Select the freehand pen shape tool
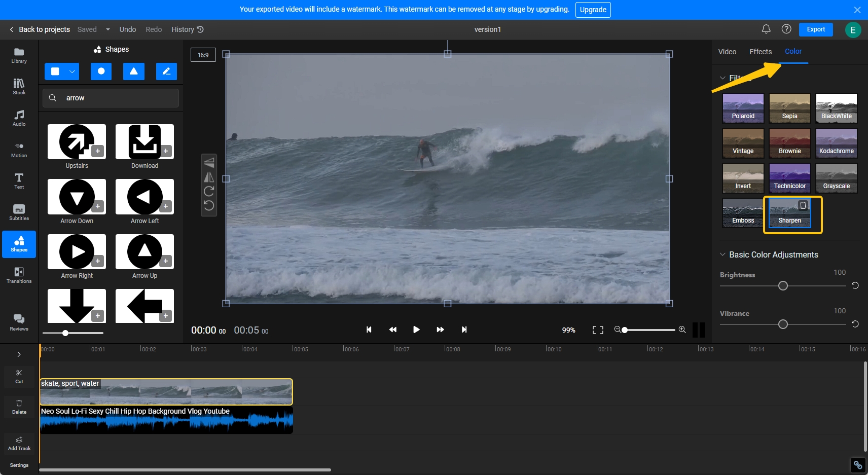The image size is (868, 475). coord(166,71)
